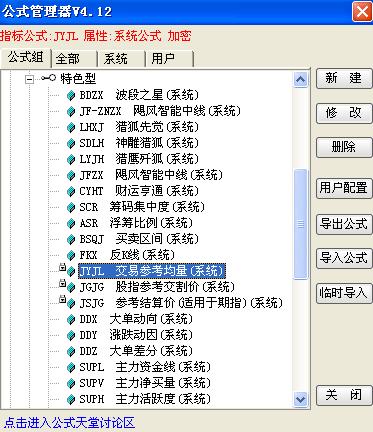
Task: Select ASR 浮筹比例 formula
Action: (x=136, y=224)
